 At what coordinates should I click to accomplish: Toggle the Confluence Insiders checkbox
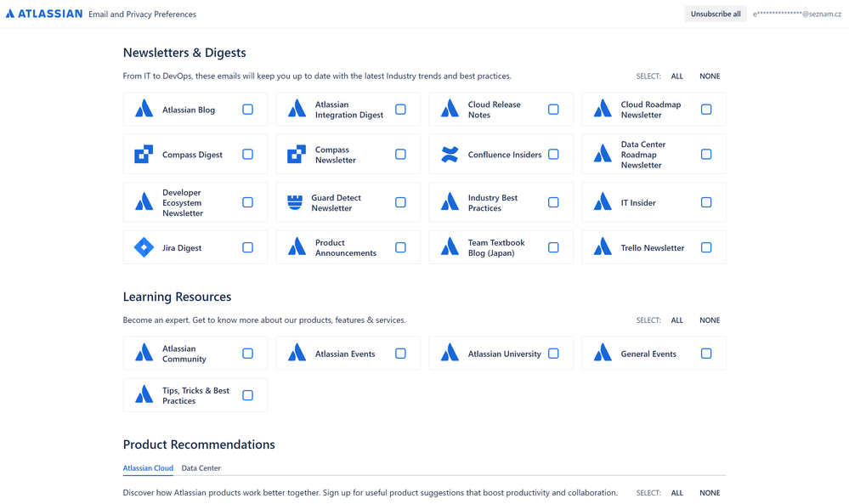click(x=552, y=155)
